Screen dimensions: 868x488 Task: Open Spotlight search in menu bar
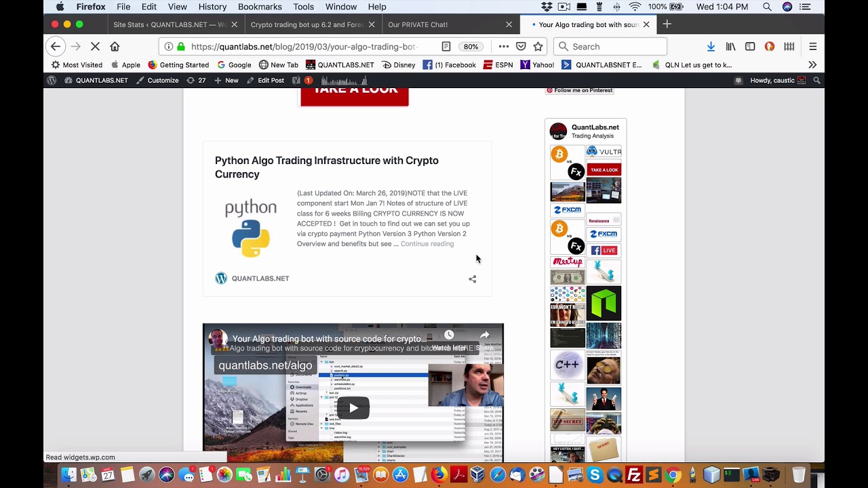coord(767,7)
